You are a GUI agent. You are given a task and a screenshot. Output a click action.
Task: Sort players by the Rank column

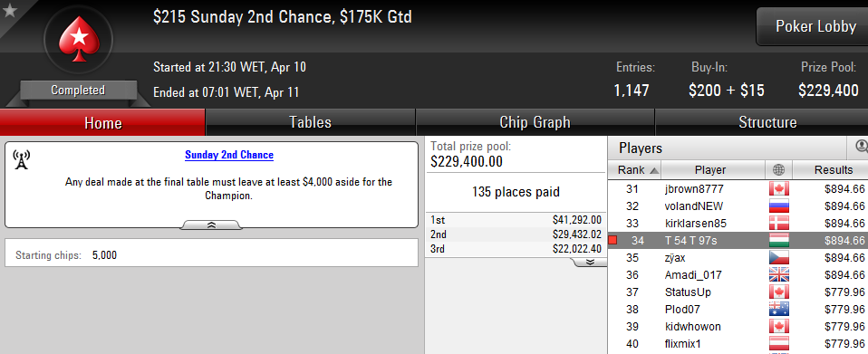click(x=634, y=170)
